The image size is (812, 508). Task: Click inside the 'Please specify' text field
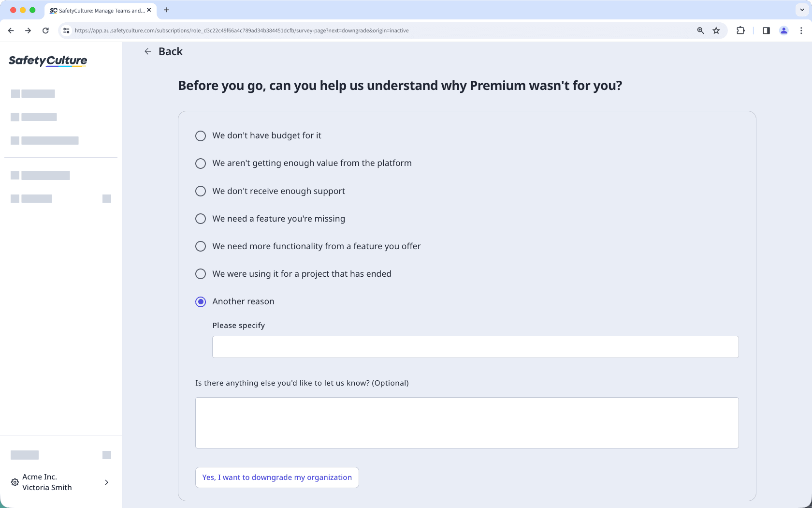pyautogui.click(x=475, y=347)
